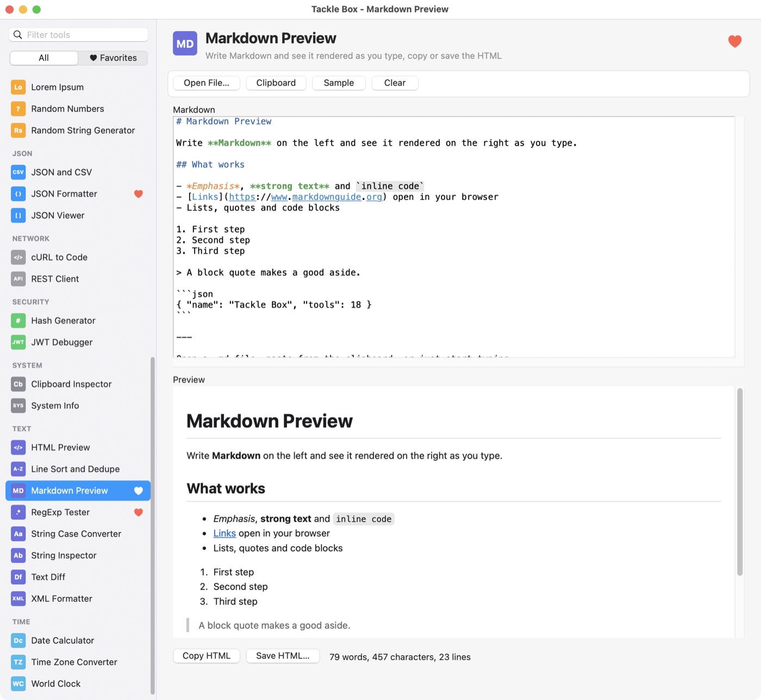Click the "What works" heading in preview

(226, 489)
